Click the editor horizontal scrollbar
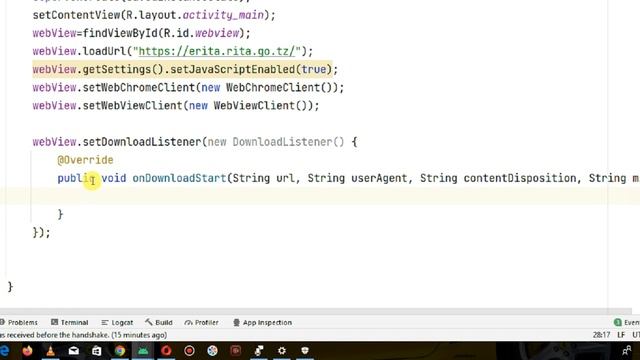 pos(316,311)
